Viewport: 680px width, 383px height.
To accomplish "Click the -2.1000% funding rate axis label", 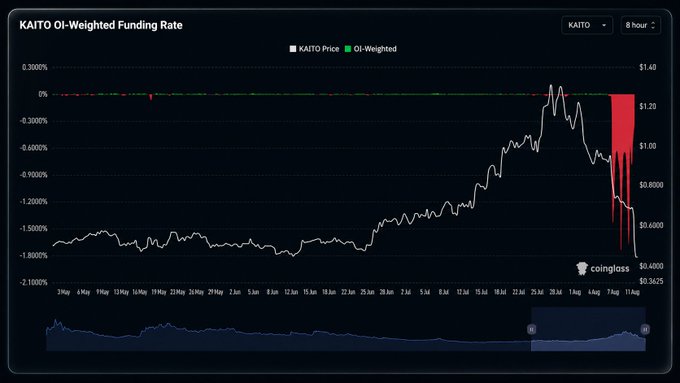I will coord(33,282).
